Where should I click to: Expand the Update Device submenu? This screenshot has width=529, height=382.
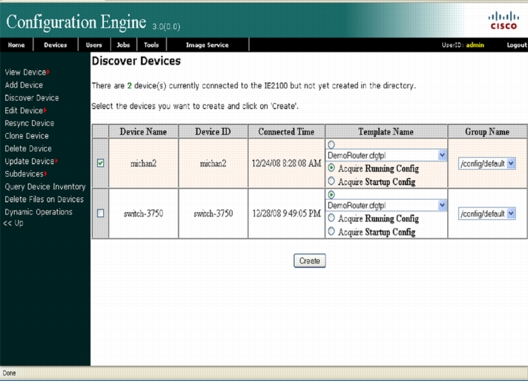(x=31, y=161)
